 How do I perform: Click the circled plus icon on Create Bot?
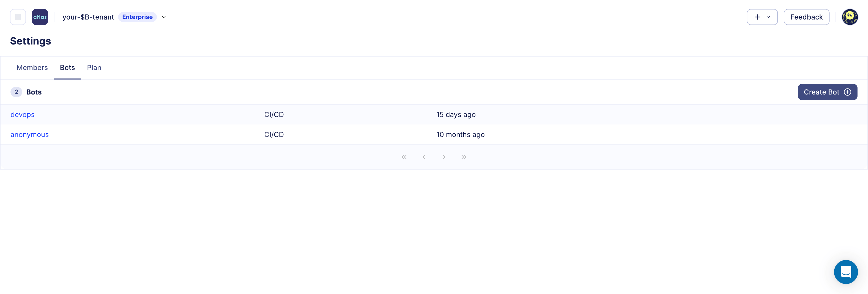pos(848,92)
